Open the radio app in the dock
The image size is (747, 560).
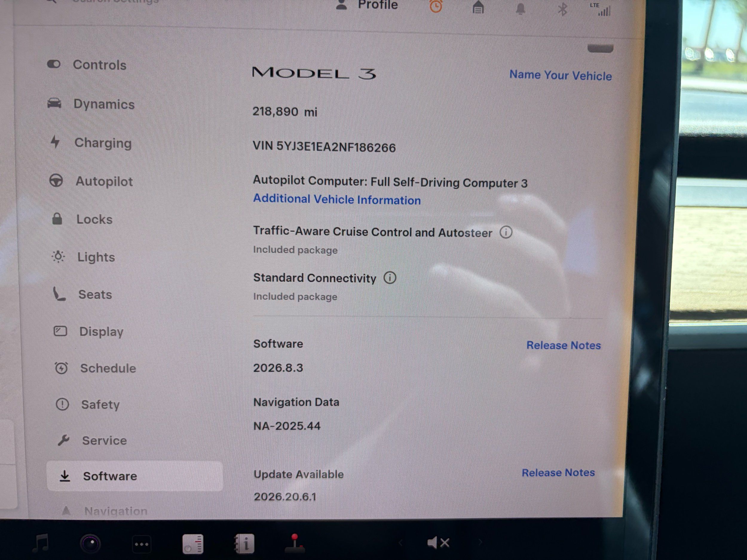tap(193, 544)
